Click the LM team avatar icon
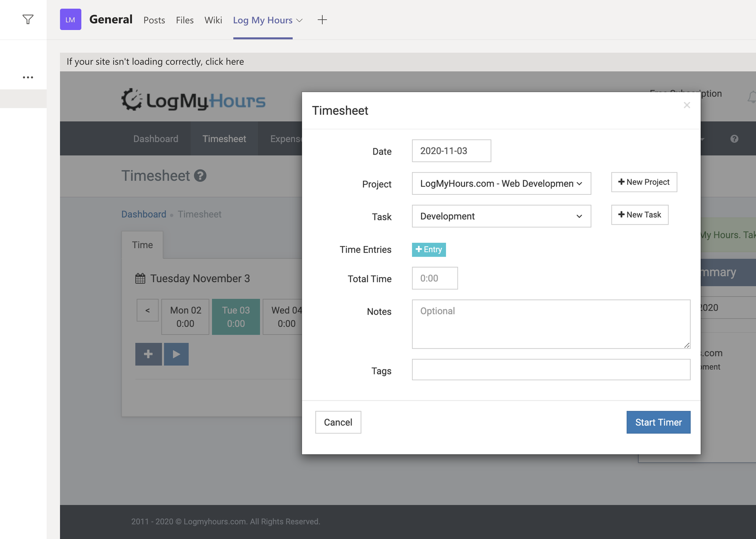The image size is (756, 539). click(x=70, y=19)
